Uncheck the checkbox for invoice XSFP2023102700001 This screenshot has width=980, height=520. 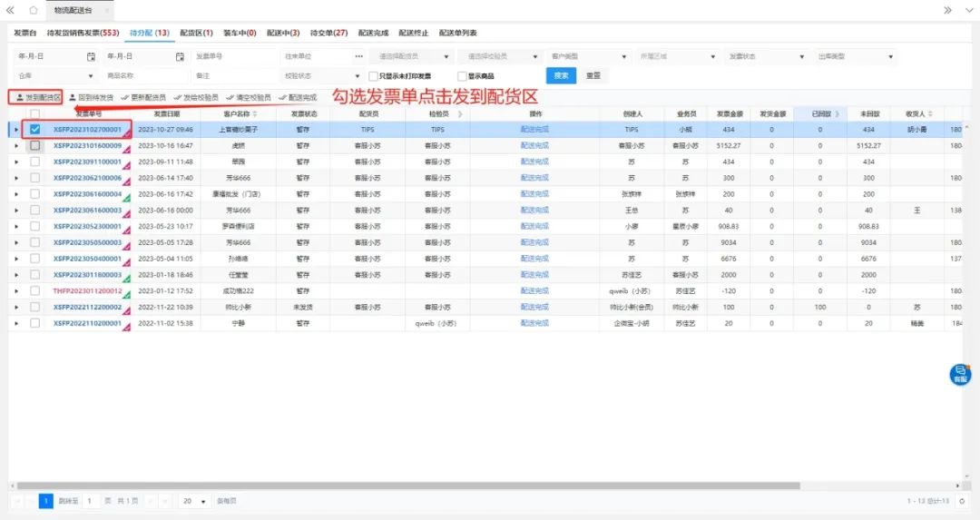[x=35, y=130]
